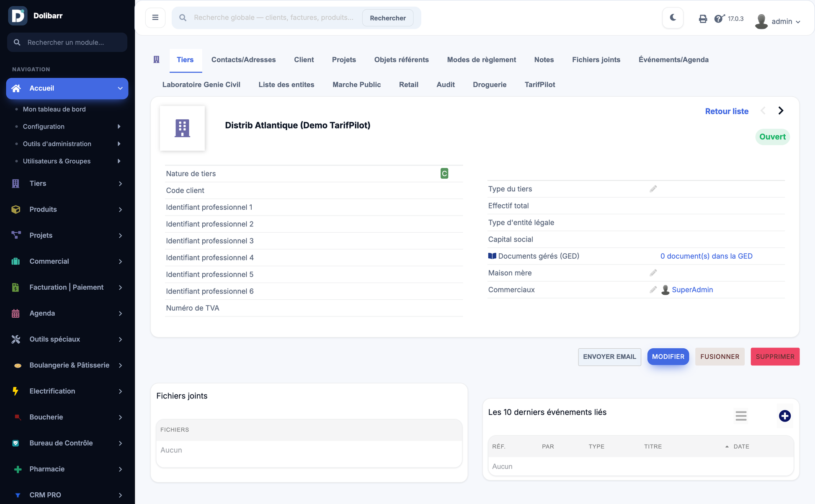815x504 pixels.
Task: Open 0 document(s) dans la GED link
Action: [x=706, y=256]
